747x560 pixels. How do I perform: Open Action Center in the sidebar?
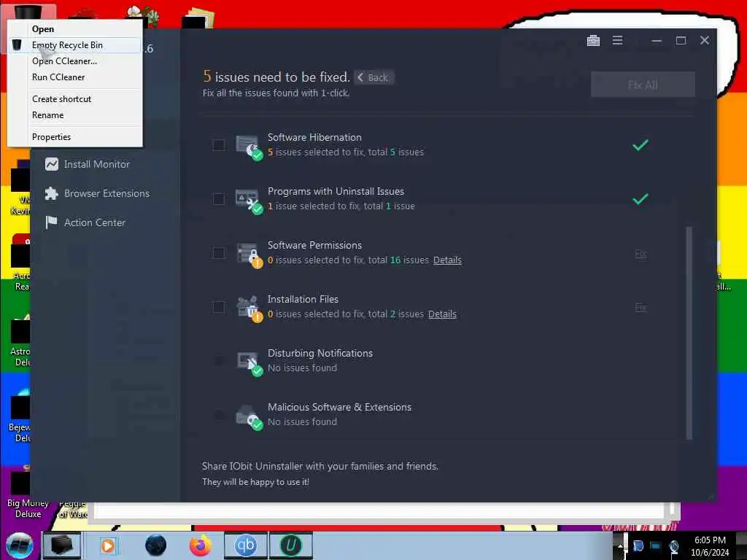85,222
